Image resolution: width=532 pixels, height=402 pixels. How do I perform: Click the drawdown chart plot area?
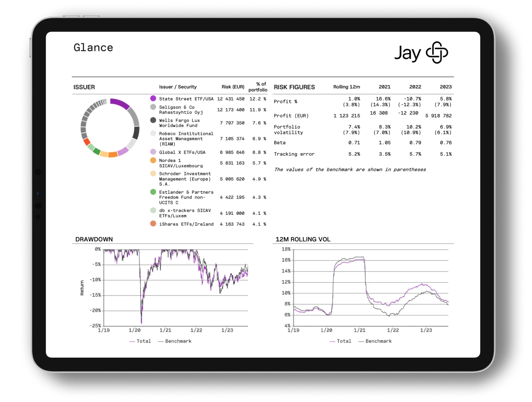pos(176,288)
